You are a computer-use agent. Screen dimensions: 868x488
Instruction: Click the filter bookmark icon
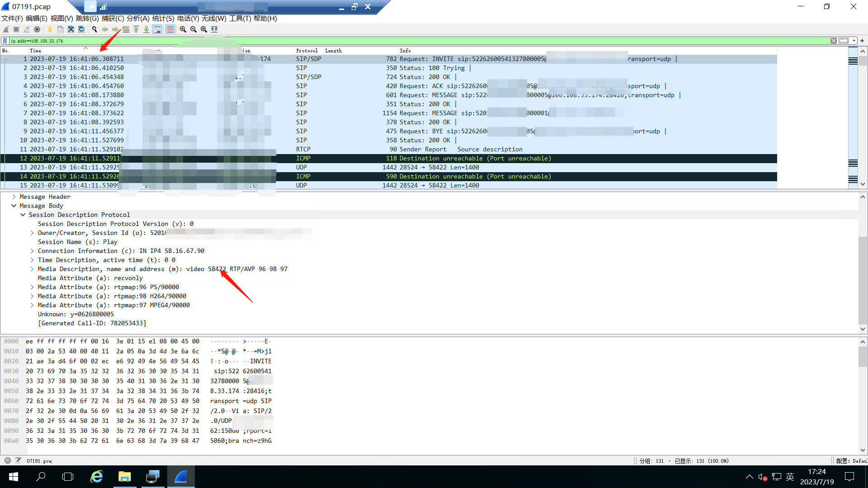coord(5,41)
